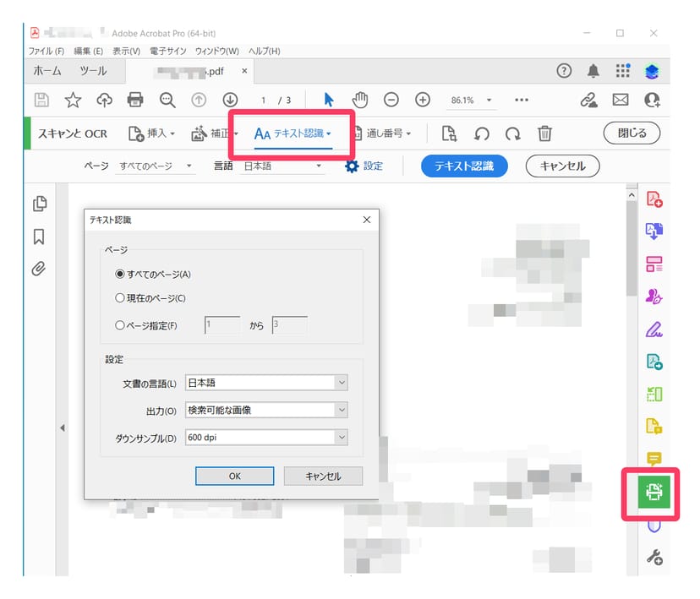Click OK button in テキスト認識 dialog
The image size is (700, 599).
pyautogui.click(x=234, y=476)
